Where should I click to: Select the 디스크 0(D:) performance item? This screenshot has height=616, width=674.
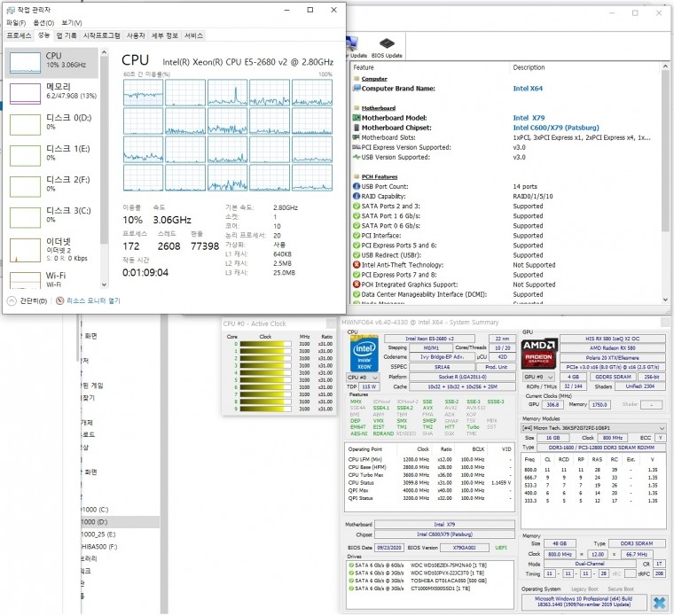pyautogui.click(x=51, y=125)
